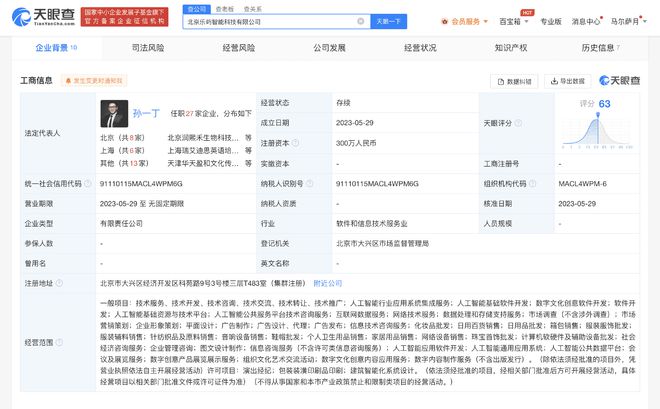
Task: Click the 工商信息 section heading
Action: tap(36, 80)
